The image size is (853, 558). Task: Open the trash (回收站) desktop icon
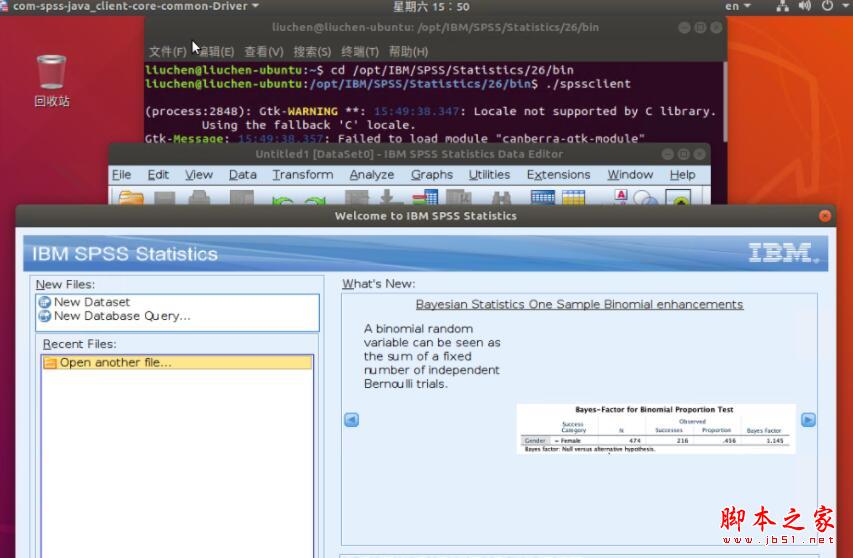point(52,80)
